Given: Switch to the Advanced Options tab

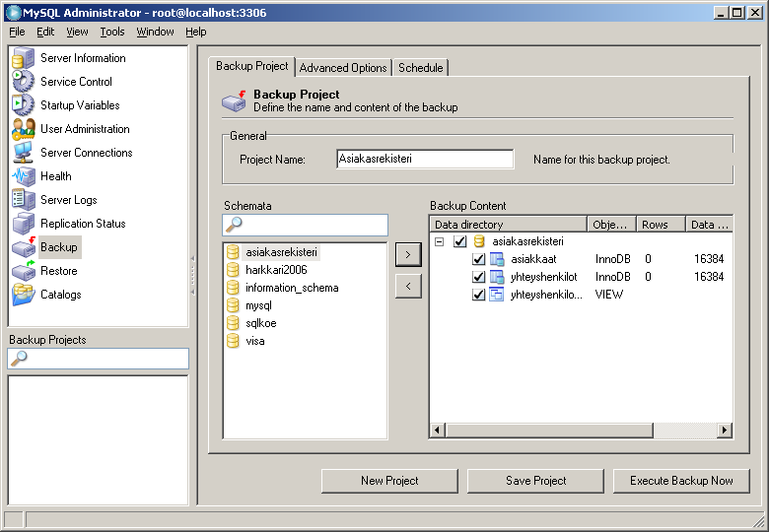Looking at the screenshot, I should coord(343,68).
